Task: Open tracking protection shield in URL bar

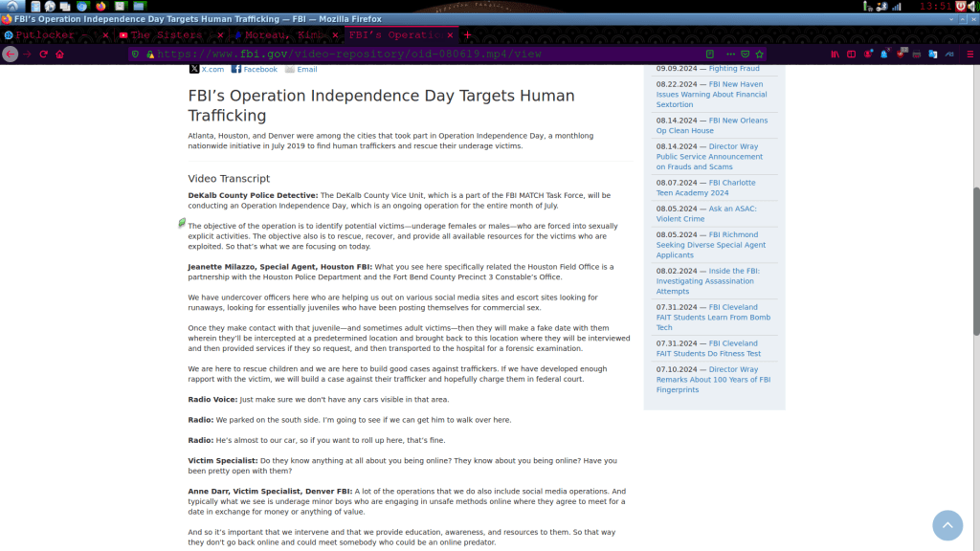Action: click(x=137, y=55)
